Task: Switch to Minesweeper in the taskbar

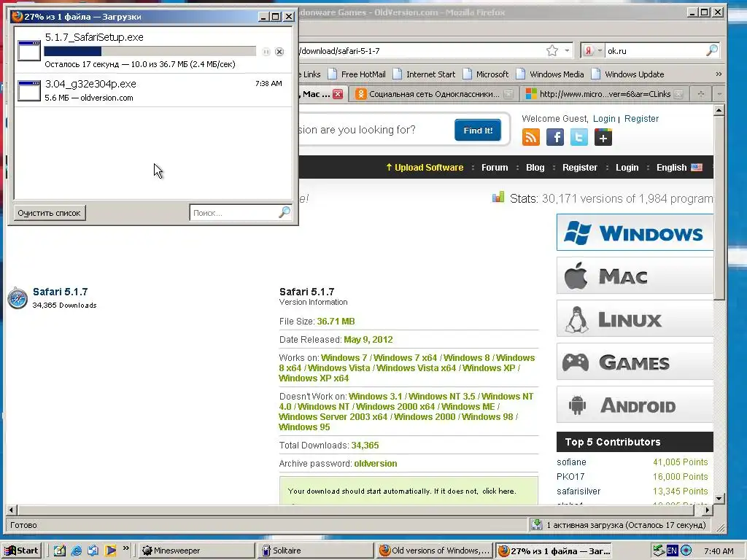Action: (196, 551)
